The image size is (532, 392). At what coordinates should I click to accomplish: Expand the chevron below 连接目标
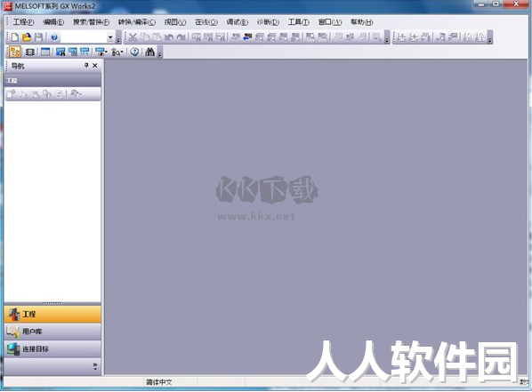pos(95,366)
